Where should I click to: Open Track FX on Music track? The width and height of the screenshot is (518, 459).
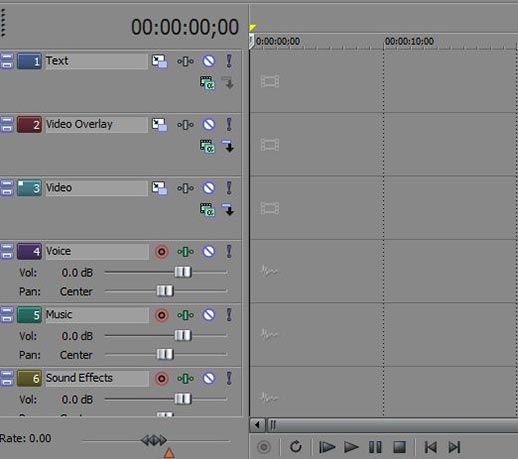185,315
